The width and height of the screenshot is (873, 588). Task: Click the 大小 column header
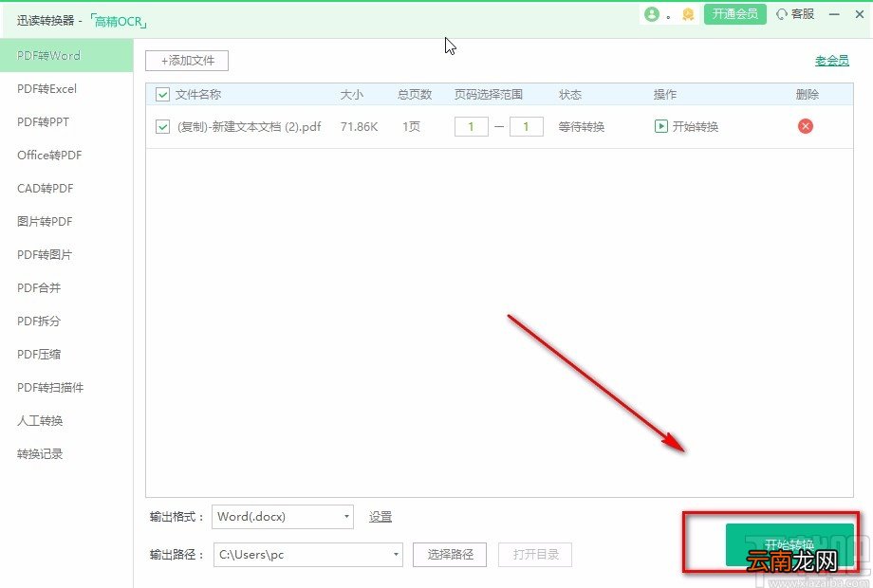click(351, 95)
